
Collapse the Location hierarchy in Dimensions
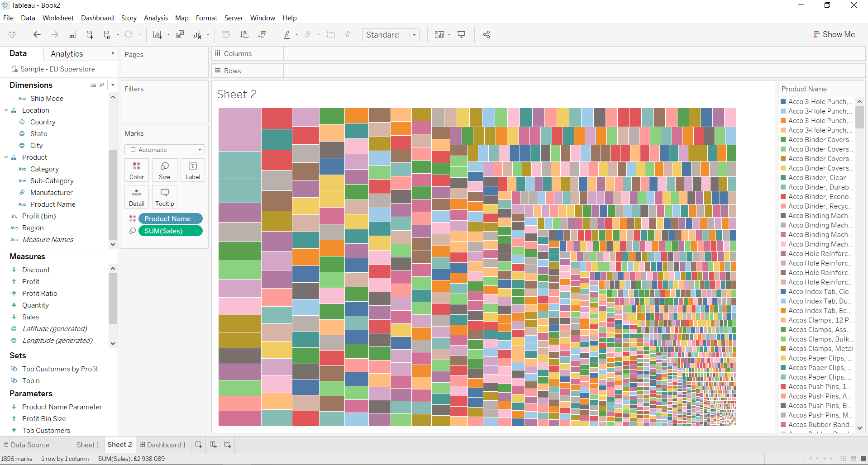click(6, 110)
